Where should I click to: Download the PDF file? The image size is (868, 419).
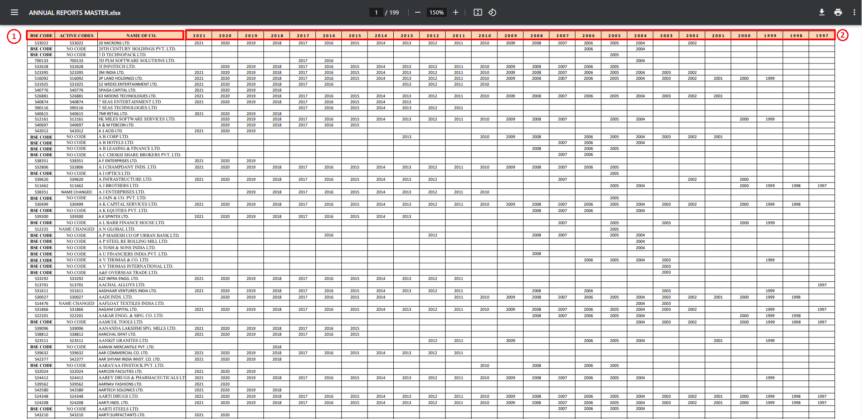click(x=822, y=12)
